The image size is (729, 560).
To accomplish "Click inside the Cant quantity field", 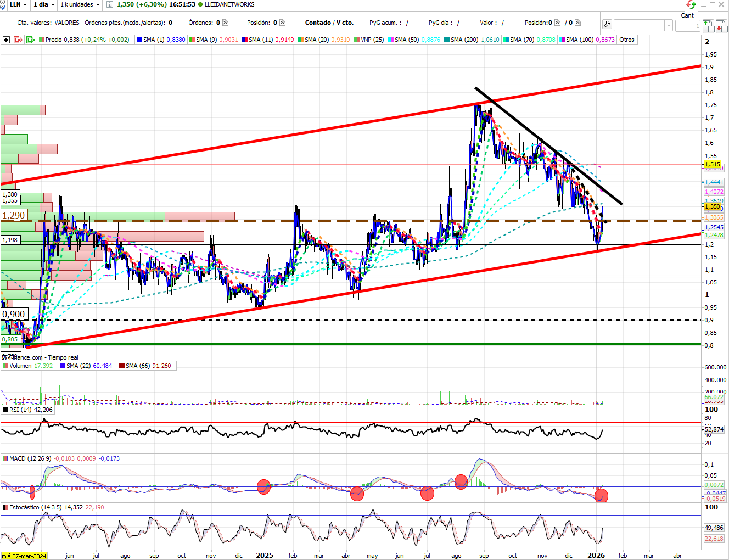I will (x=688, y=25).
